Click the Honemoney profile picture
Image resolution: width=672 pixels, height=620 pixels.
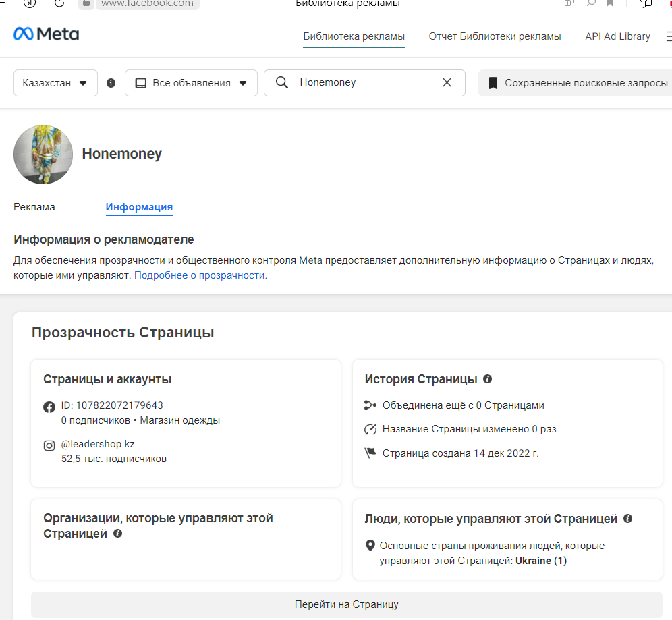point(43,154)
